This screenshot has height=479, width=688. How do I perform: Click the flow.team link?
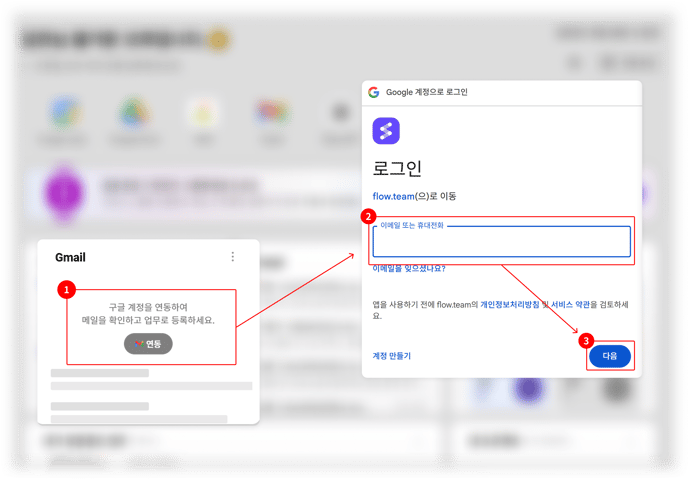tap(393, 196)
